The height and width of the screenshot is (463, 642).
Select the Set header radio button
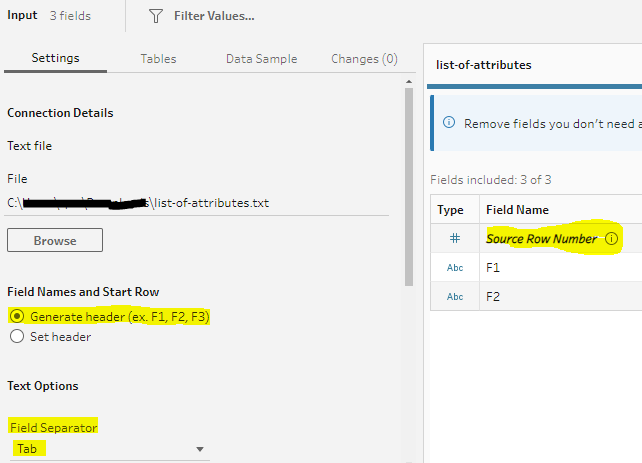(16, 337)
